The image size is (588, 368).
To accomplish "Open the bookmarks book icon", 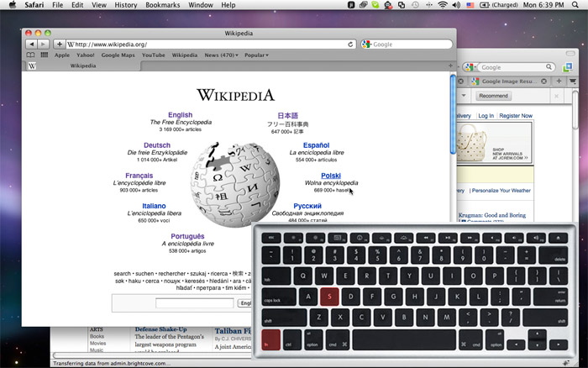I will pyautogui.click(x=30, y=55).
